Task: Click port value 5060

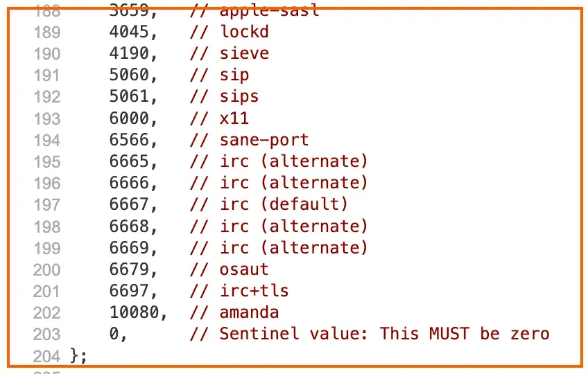Action: [130, 75]
